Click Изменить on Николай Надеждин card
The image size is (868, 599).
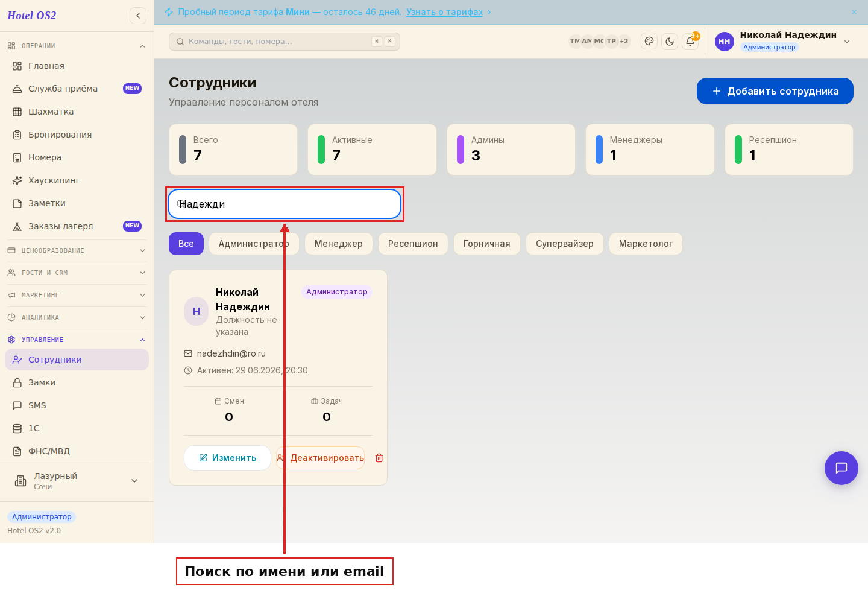(x=227, y=458)
